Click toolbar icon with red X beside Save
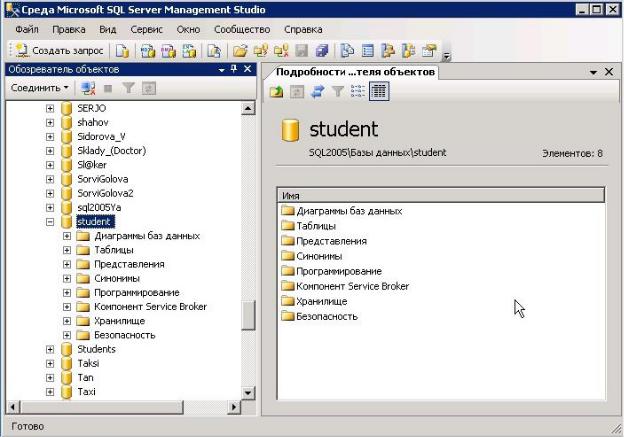Image resolution: width=624 pixels, height=437 pixels. (x=281, y=51)
